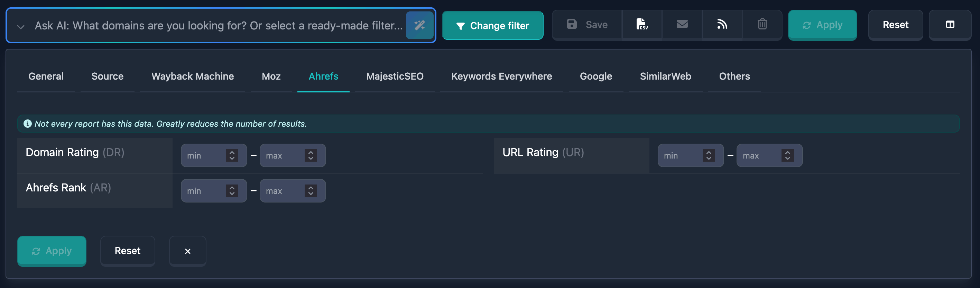Open the URL Rating max stepper
This screenshot has height=288, width=980.
787,155
